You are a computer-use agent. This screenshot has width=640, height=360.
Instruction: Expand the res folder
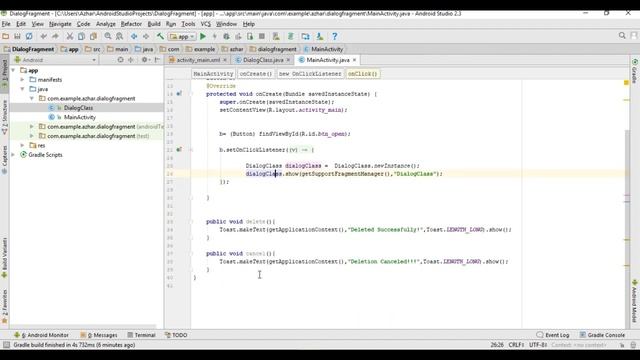tap(22, 145)
